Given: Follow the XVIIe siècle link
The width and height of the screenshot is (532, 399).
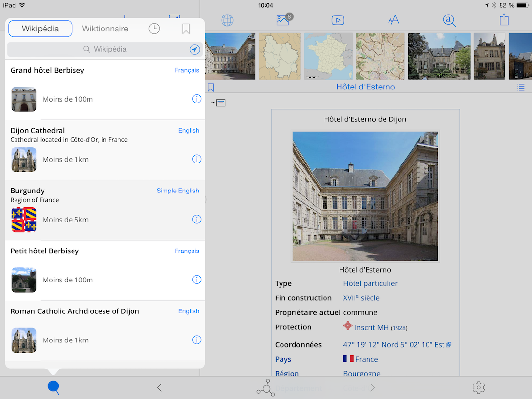Looking at the screenshot, I should (x=361, y=298).
